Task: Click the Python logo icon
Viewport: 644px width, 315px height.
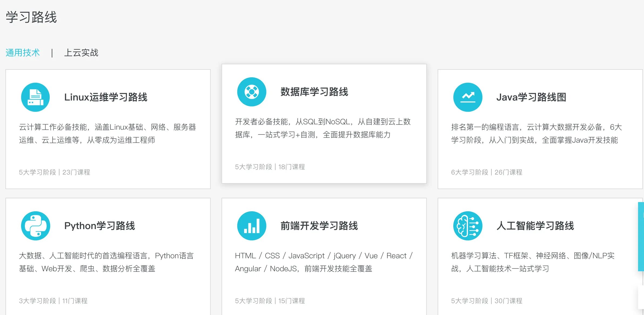Action: pos(35,226)
